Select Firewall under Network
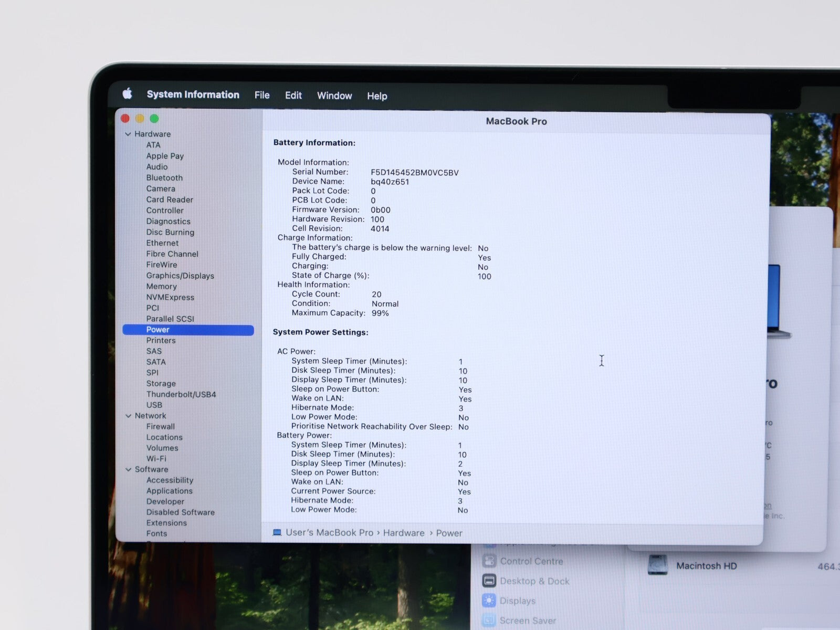 point(161,427)
